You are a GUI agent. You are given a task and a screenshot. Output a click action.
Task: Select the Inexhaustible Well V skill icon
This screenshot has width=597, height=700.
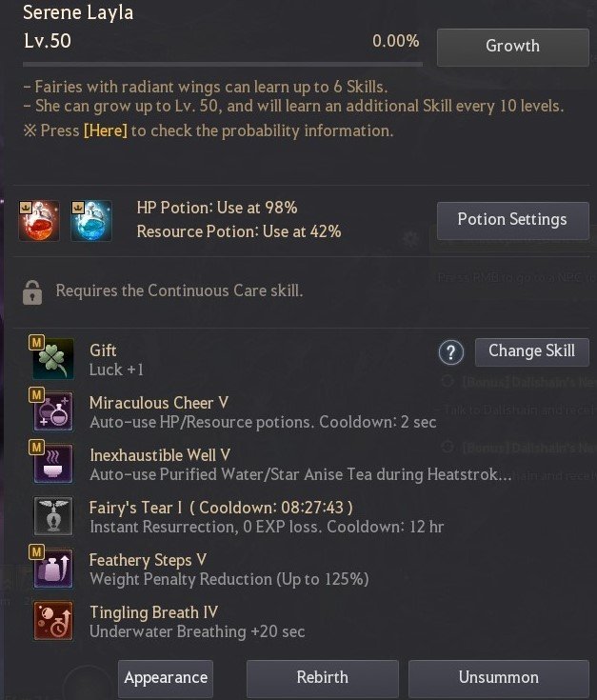(x=53, y=464)
